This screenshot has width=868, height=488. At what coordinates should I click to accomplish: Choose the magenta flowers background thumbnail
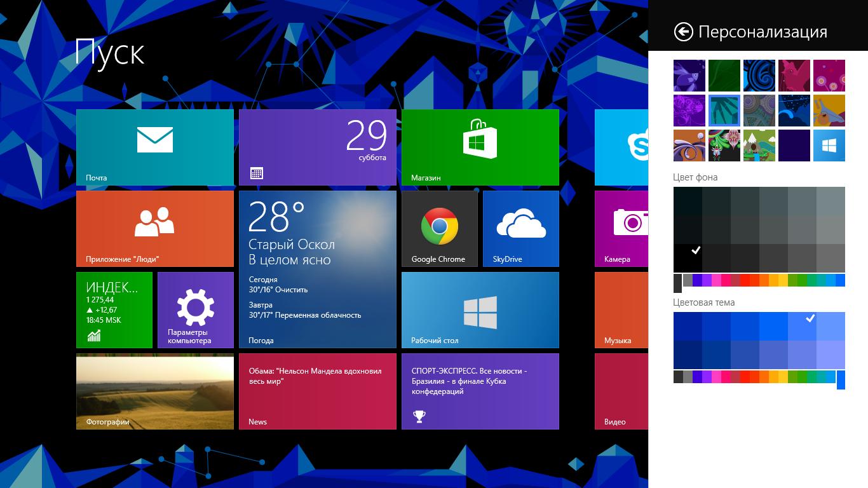coord(829,76)
